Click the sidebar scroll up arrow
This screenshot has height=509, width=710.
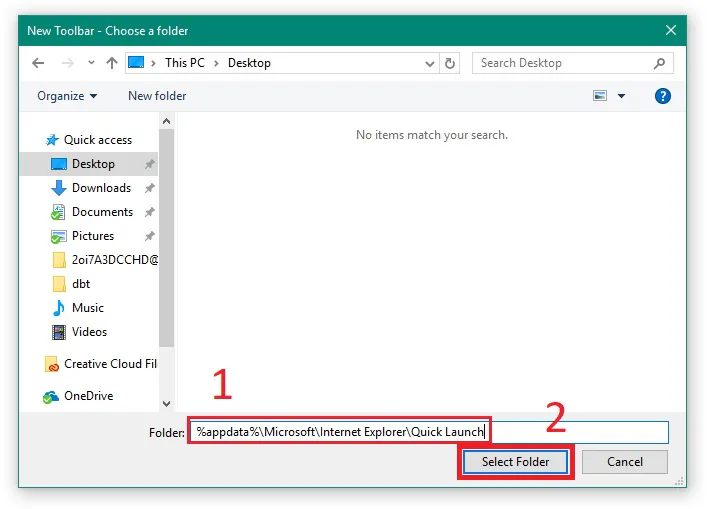click(166, 121)
